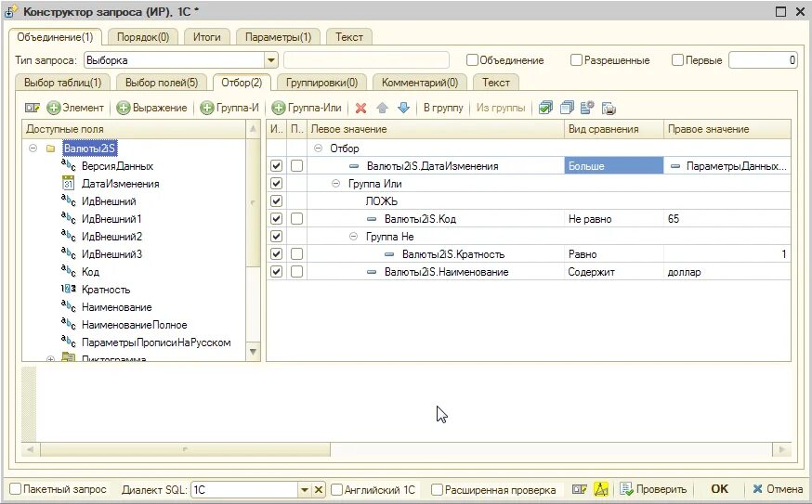
Task: Uncheck usage box for Валюты2iS.ДатаИзменения row
Action: pos(277,165)
